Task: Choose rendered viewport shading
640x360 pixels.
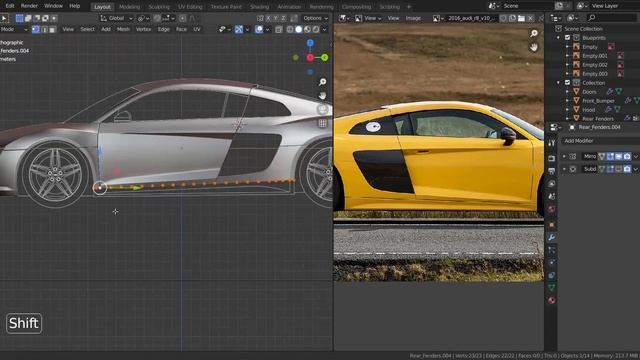Action: click(x=316, y=29)
